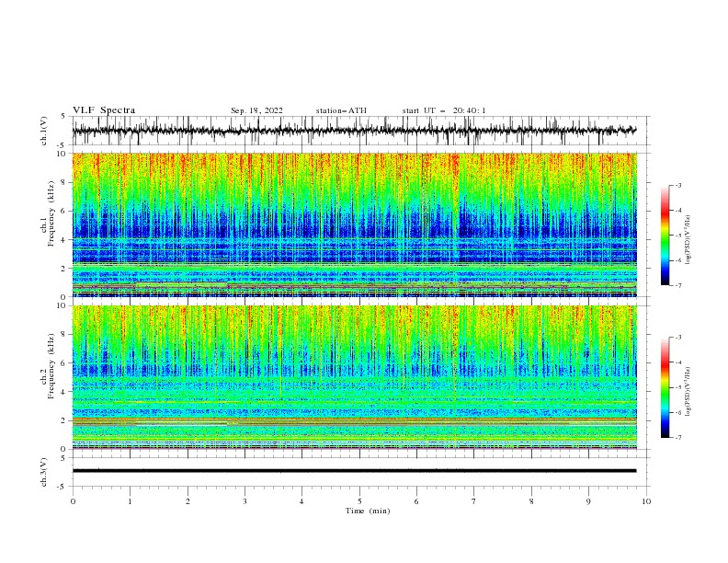728x563 pixels.
Task: Click the ch.2 "Frequency (kHz)" axis label
Action: [51, 366]
